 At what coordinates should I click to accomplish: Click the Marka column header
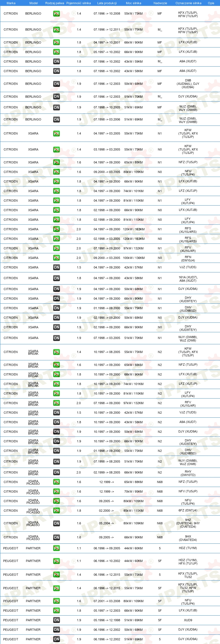[11, 3]
